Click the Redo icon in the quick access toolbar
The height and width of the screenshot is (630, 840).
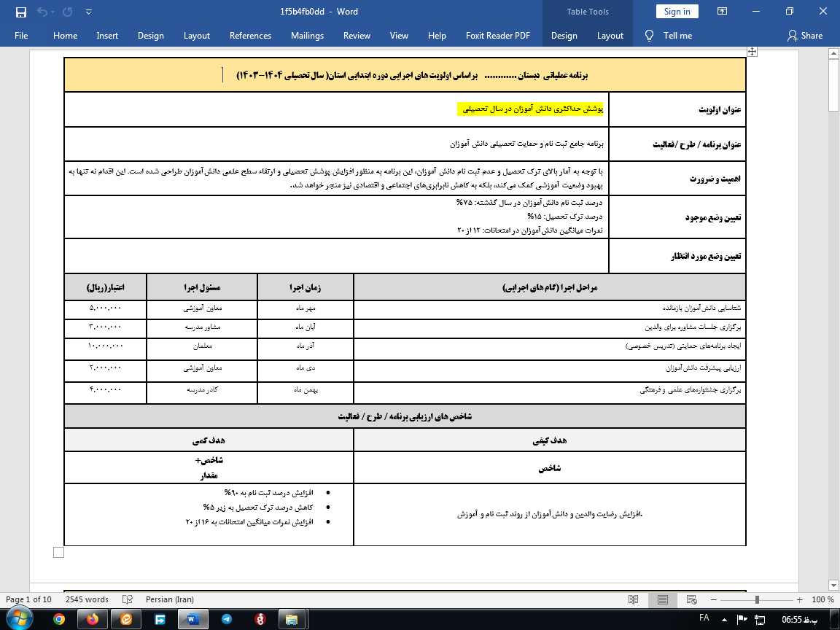click(68, 12)
